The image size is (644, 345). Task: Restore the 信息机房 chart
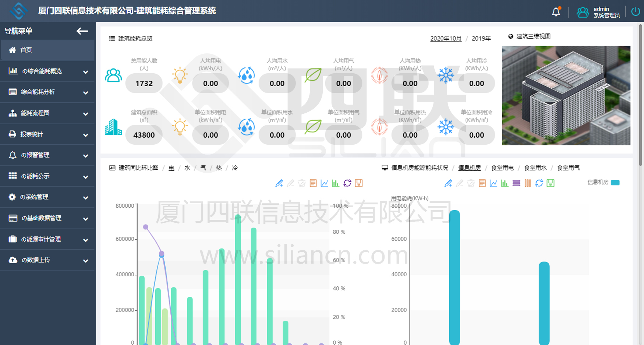[539, 183]
